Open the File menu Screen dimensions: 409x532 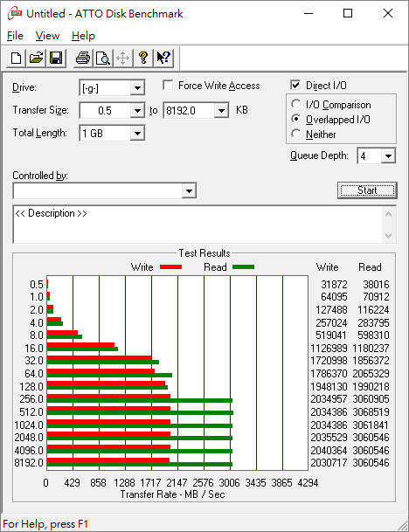pos(15,36)
